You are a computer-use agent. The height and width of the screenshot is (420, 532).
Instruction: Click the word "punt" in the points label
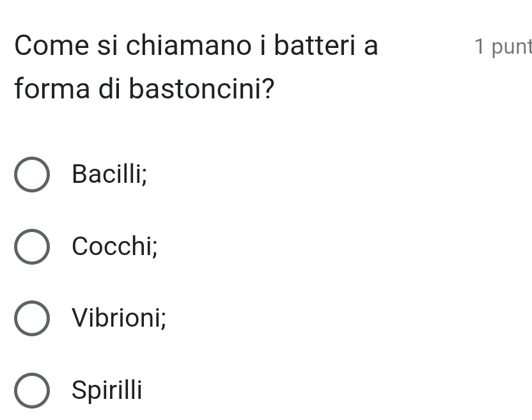[512, 47]
